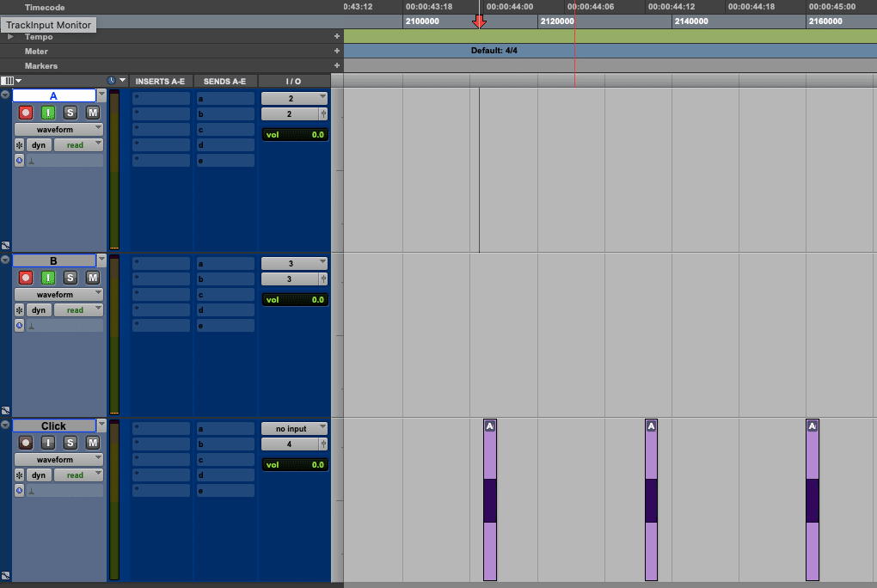877x588 pixels.
Task: Open track A options circle menu
Action: (5, 95)
